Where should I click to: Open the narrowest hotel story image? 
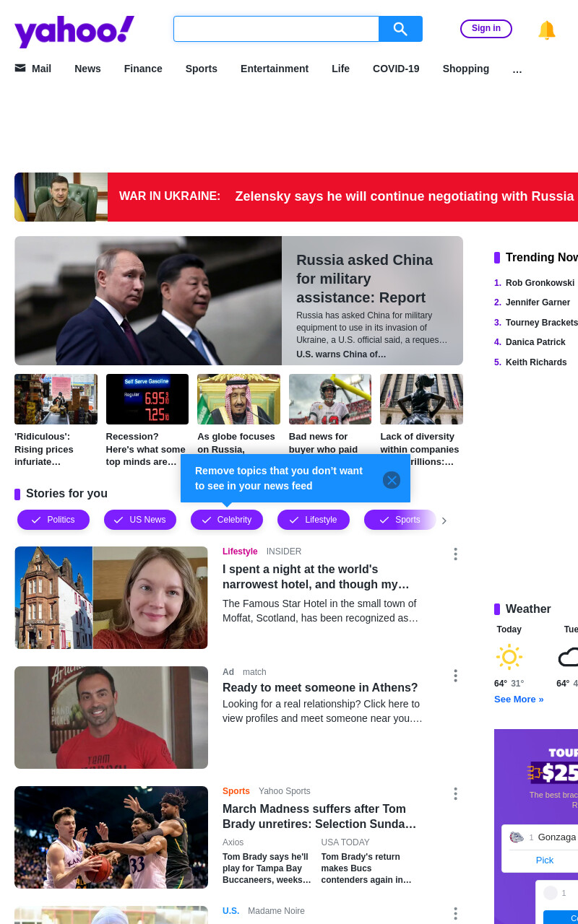pyautogui.click(x=111, y=598)
